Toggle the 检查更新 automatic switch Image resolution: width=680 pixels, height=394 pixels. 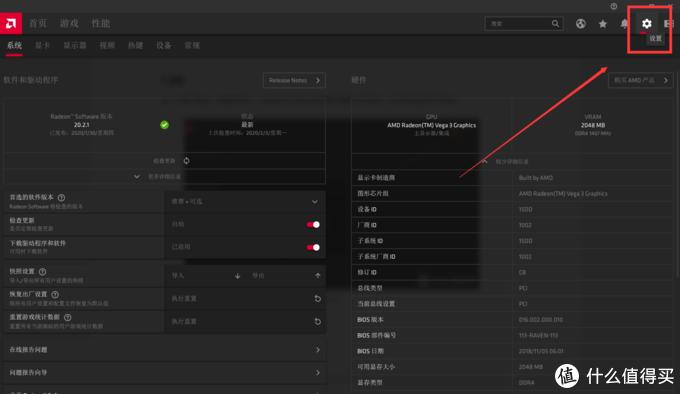point(313,225)
